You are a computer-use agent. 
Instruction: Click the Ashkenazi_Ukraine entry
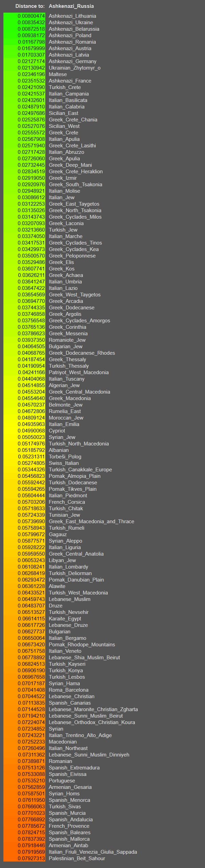[x=71, y=23]
